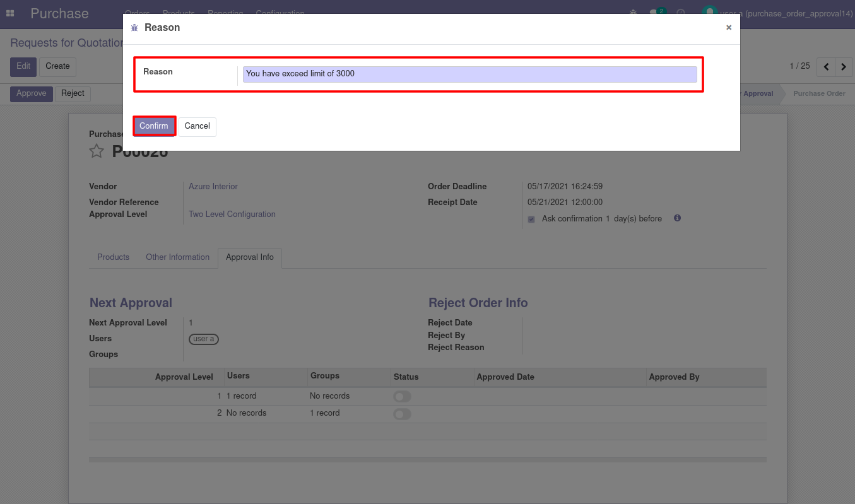The height and width of the screenshot is (504, 855).
Task: Open Azure Interior vendor link
Action: 213,187
